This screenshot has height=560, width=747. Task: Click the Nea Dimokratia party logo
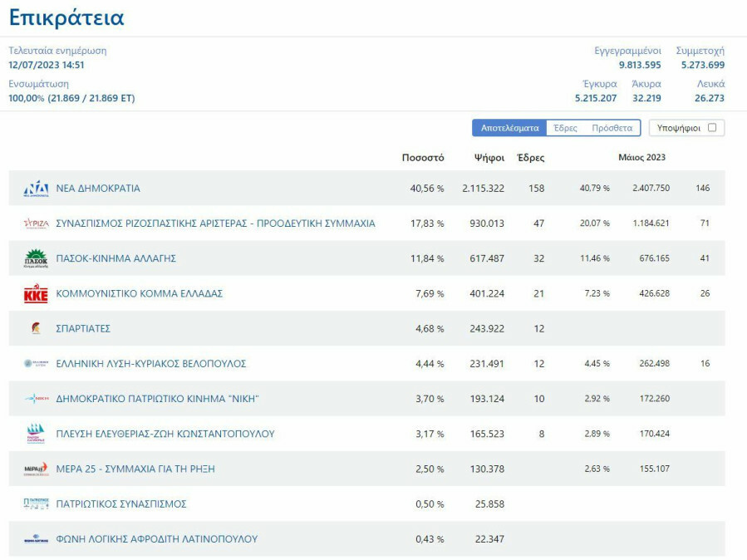point(36,189)
